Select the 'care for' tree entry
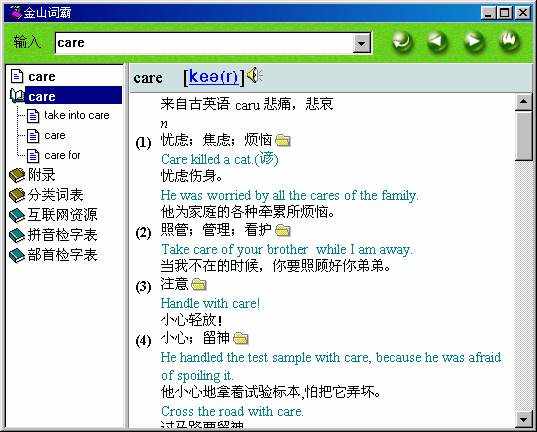The image size is (537, 432). click(x=62, y=155)
